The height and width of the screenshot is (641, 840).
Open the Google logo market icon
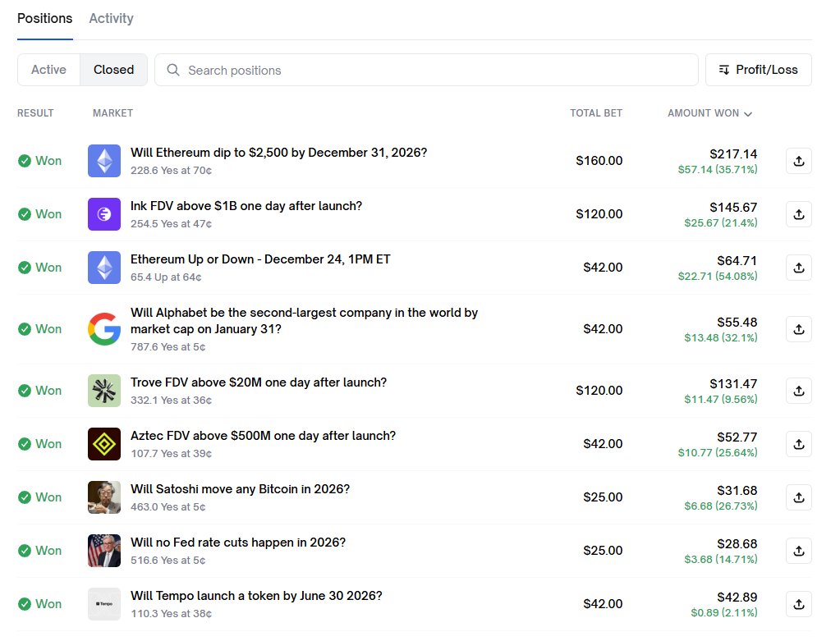[104, 329]
